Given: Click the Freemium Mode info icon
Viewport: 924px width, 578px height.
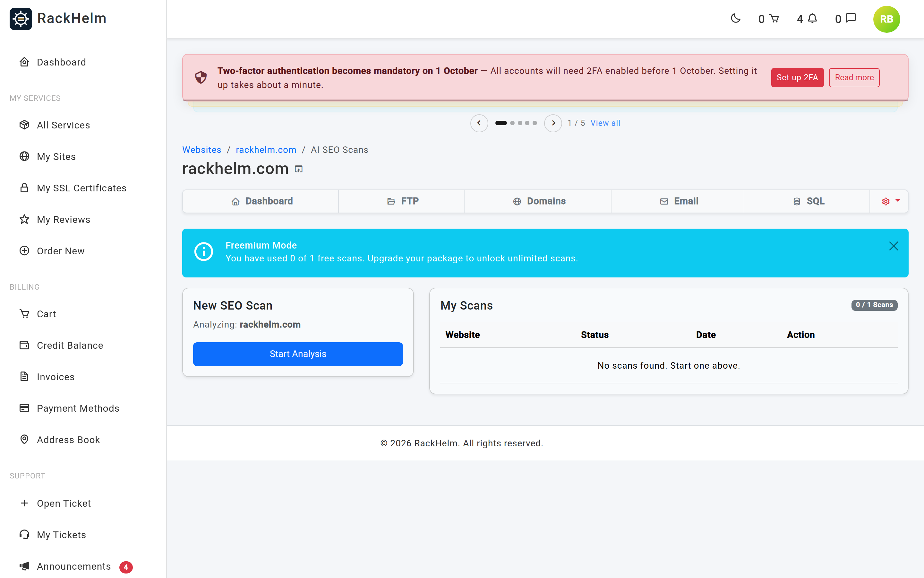Looking at the screenshot, I should point(203,252).
